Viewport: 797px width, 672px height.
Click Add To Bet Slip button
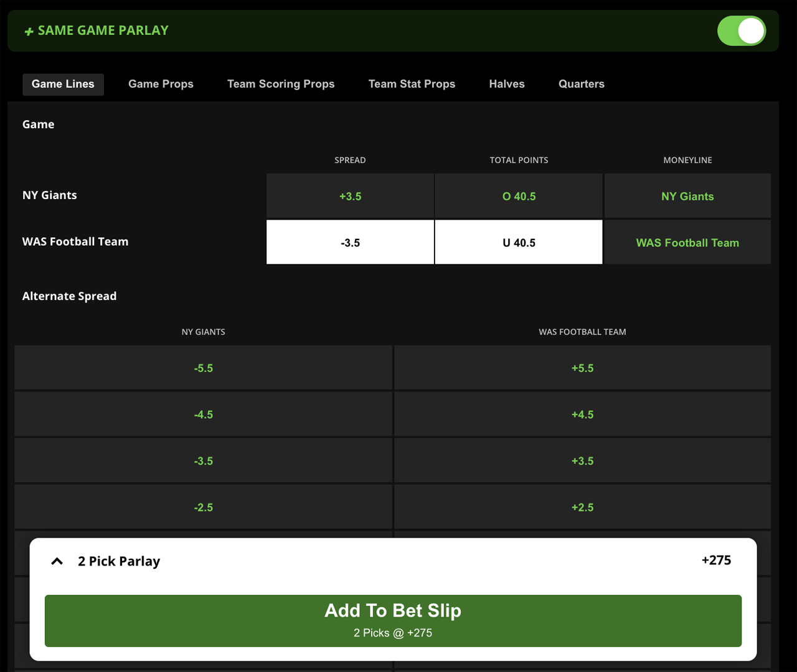pyautogui.click(x=393, y=620)
